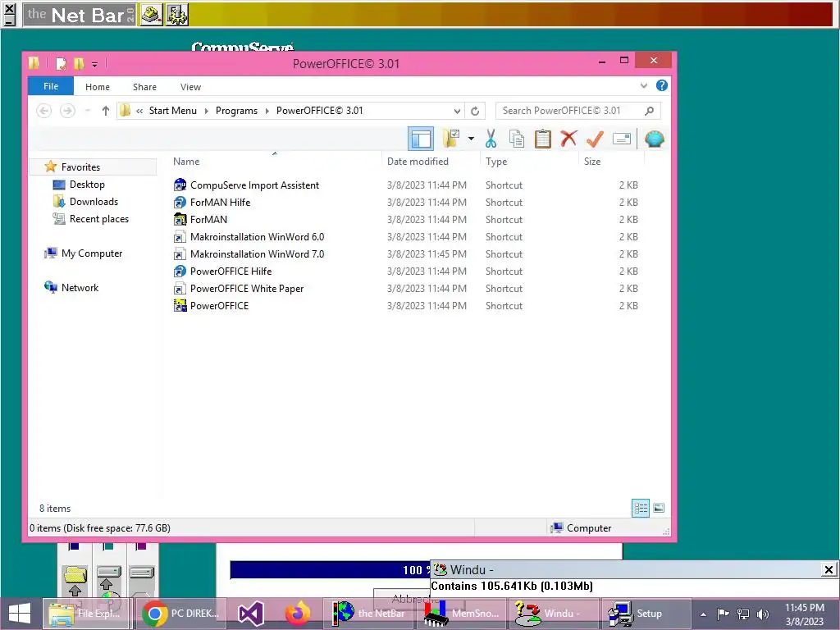This screenshot has height=630, width=840.
Task: Close the Net Bar with its X
Action: [9, 8]
